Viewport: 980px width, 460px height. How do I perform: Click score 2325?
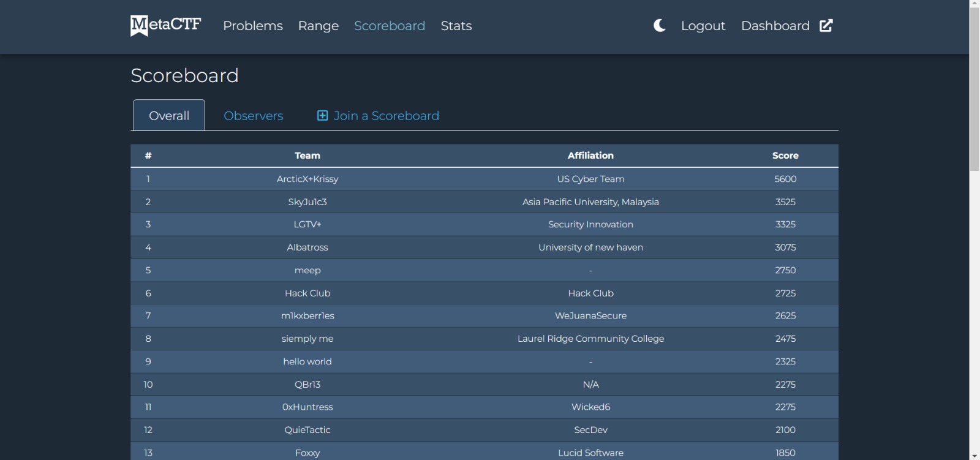(785, 361)
